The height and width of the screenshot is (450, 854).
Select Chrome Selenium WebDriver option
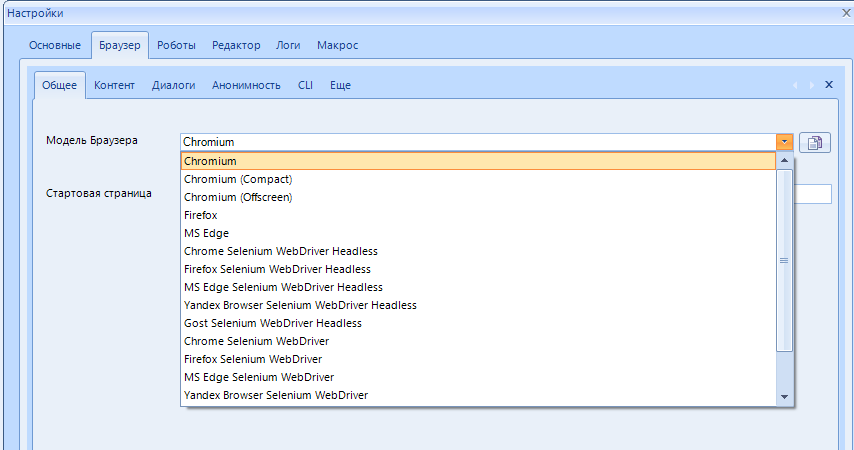[x=478, y=340]
